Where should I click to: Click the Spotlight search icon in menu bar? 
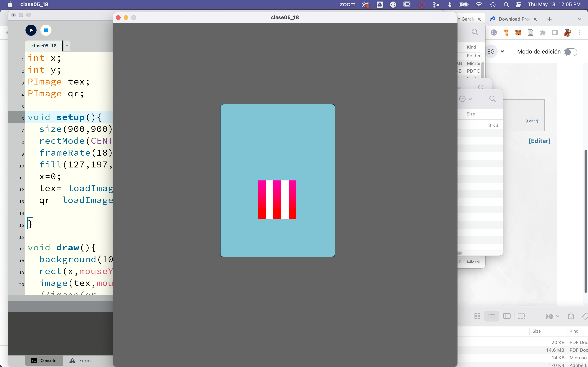pos(506,5)
